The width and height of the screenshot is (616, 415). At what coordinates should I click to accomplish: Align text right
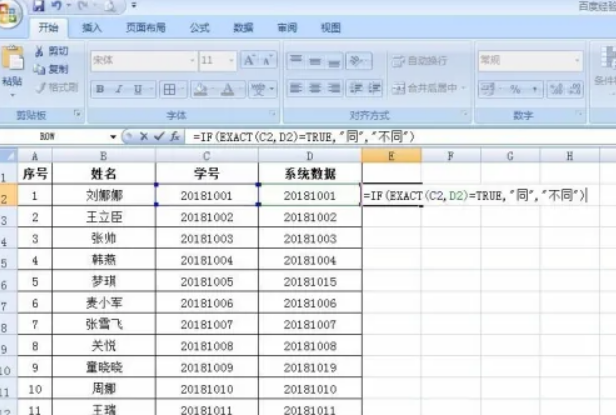(x=334, y=88)
